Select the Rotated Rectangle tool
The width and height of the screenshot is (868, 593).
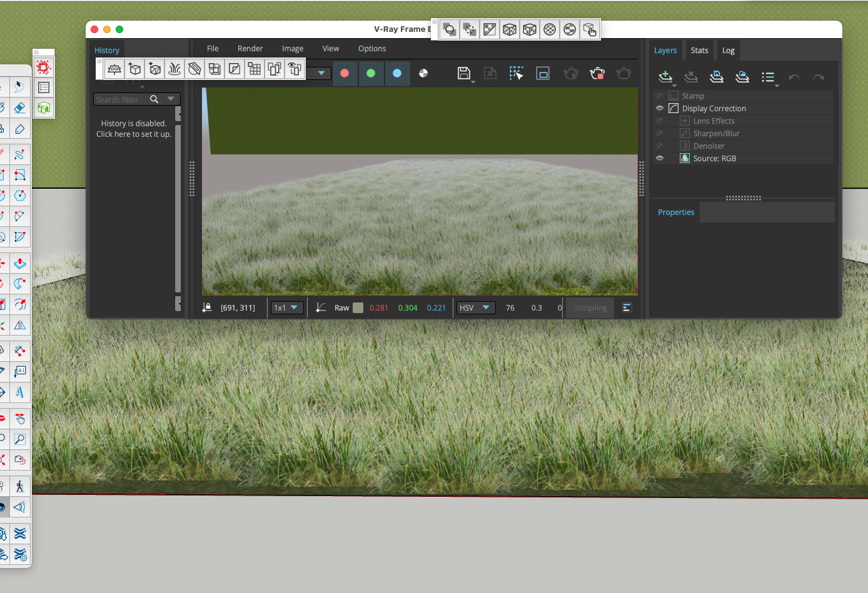(x=20, y=175)
